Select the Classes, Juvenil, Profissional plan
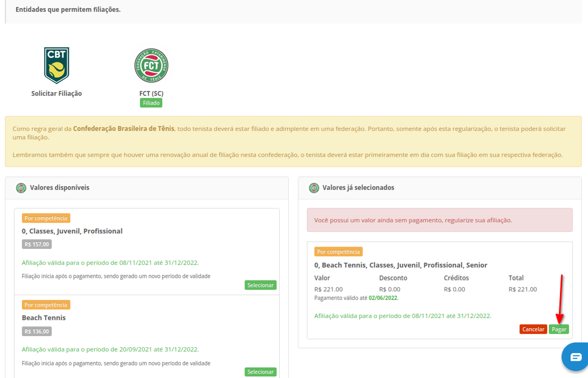Image resolution: width=588 pixels, height=378 pixels. (260, 285)
